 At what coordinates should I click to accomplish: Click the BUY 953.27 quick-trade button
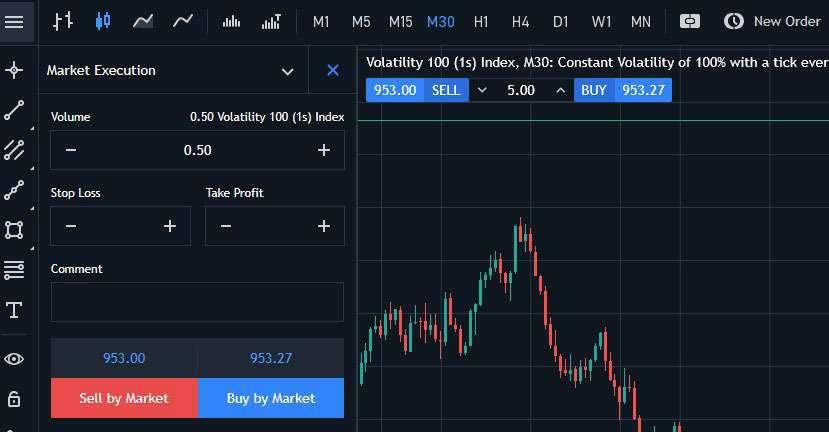[623, 90]
